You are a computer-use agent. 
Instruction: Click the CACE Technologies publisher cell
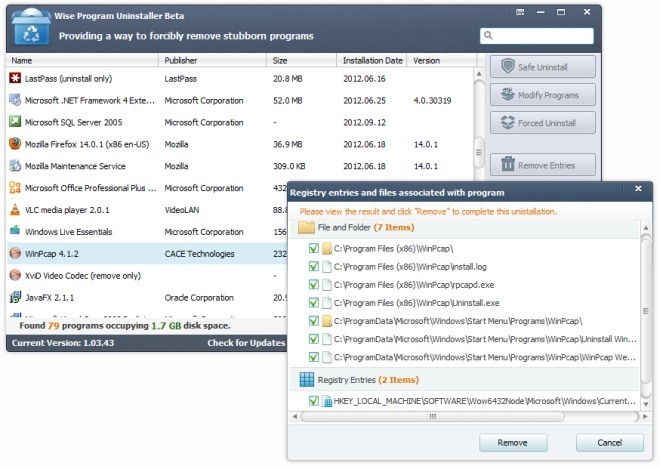click(x=199, y=253)
